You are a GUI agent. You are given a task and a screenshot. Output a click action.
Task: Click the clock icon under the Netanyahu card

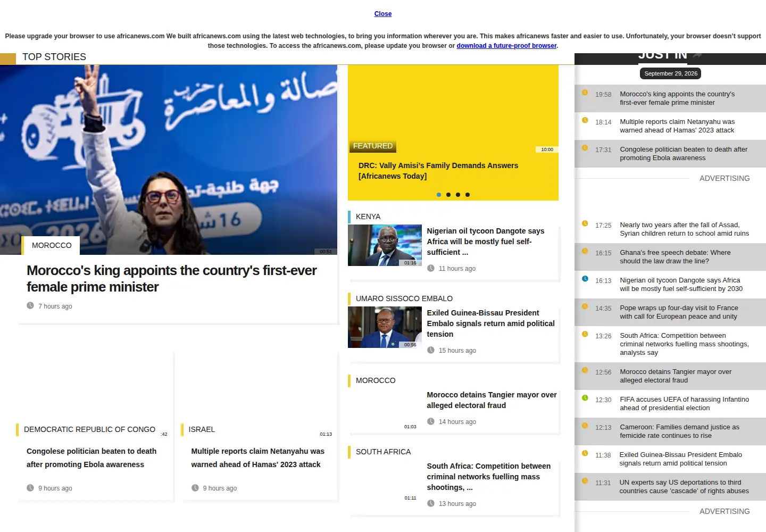[195, 488]
